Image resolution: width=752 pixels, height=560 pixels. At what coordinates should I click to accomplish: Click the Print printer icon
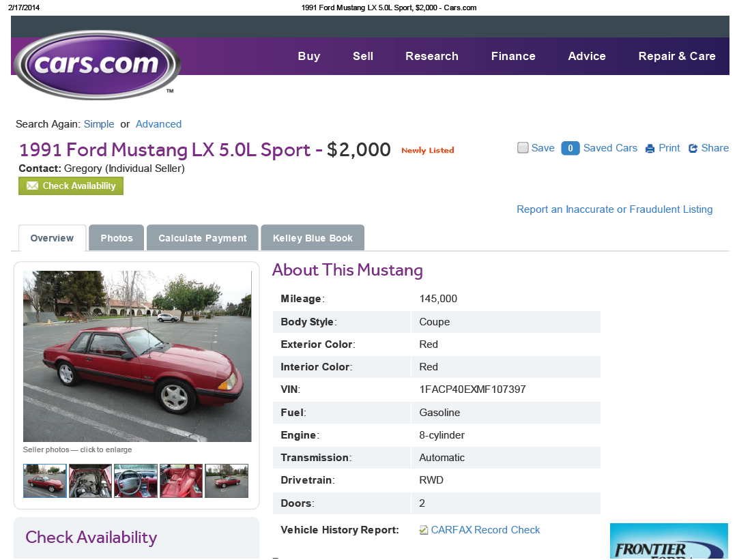[x=650, y=149]
